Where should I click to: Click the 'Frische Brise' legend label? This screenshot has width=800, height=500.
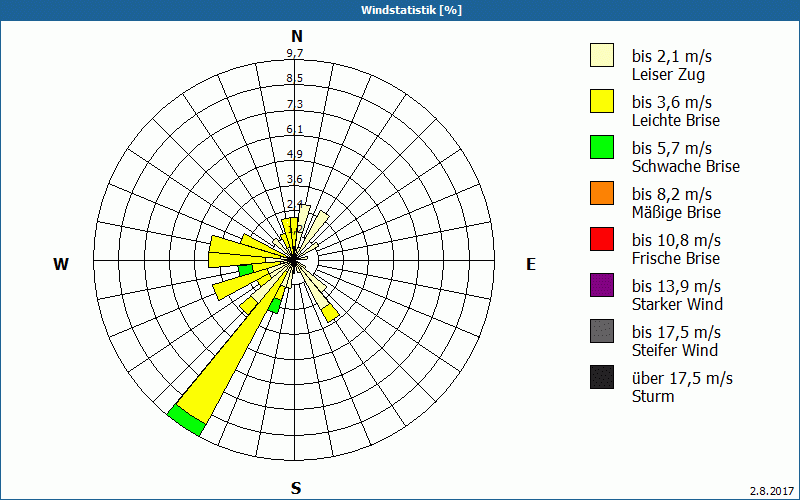676,258
